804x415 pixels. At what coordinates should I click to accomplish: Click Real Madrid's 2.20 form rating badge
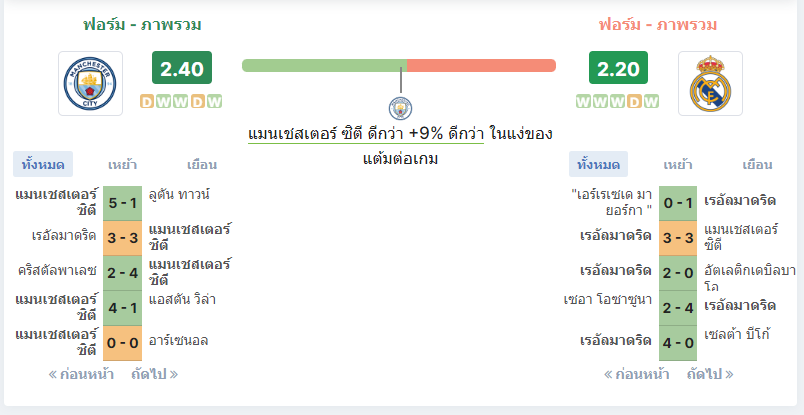(x=618, y=68)
